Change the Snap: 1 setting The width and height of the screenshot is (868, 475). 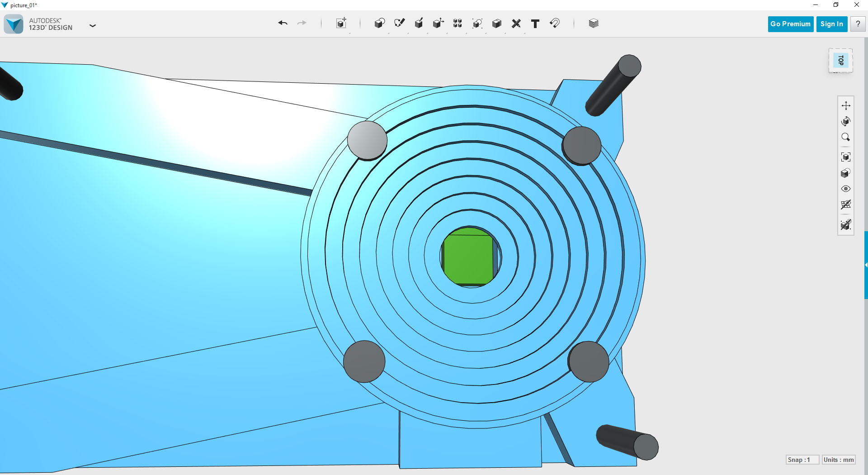[802, 460]
